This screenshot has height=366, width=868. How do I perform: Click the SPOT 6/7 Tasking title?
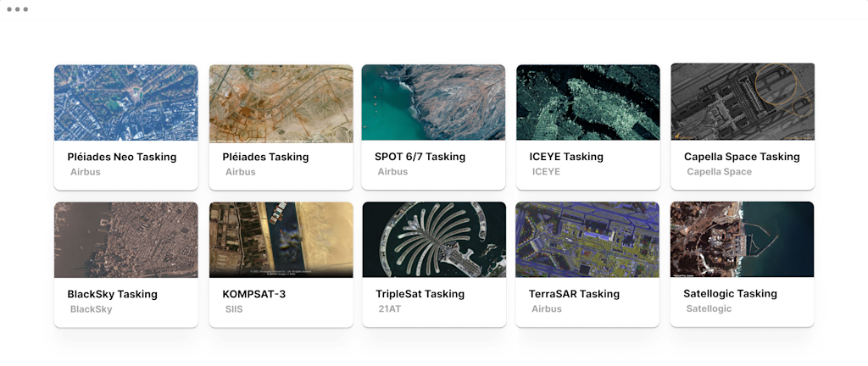click(420, 157)
